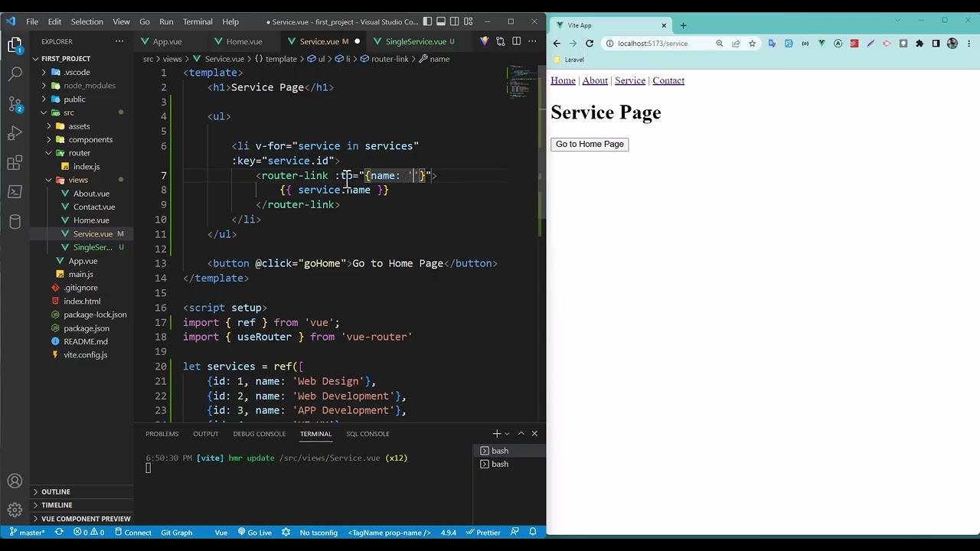Click the Home link on the web page
The height and width of the screenshot is (551, 980).
[563, 80]
